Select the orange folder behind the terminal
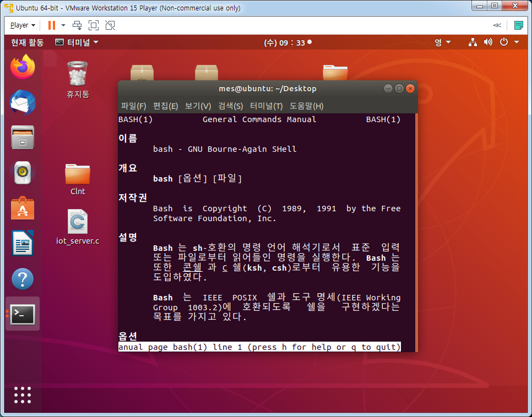Image resolution: width=532 pixels, height=417 pixels. coord(335,72)
